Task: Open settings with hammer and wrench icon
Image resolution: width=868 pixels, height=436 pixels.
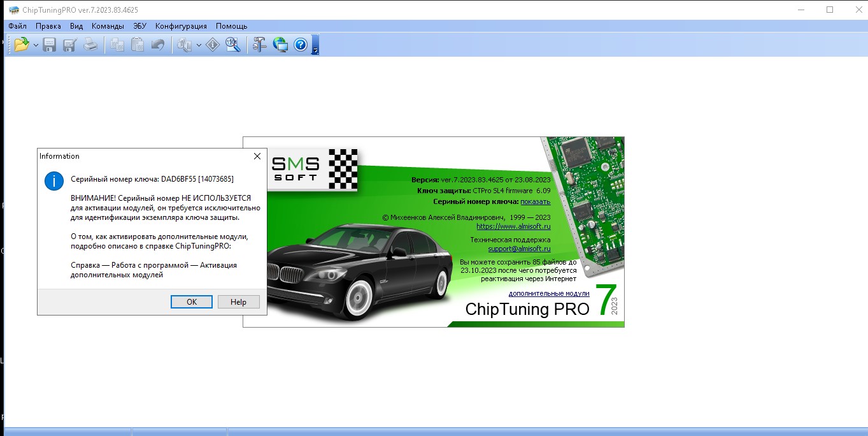Action: 259,45
